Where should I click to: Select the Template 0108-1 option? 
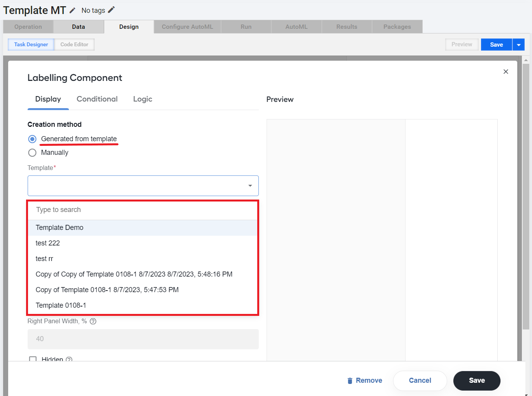(x=143, y=305)
